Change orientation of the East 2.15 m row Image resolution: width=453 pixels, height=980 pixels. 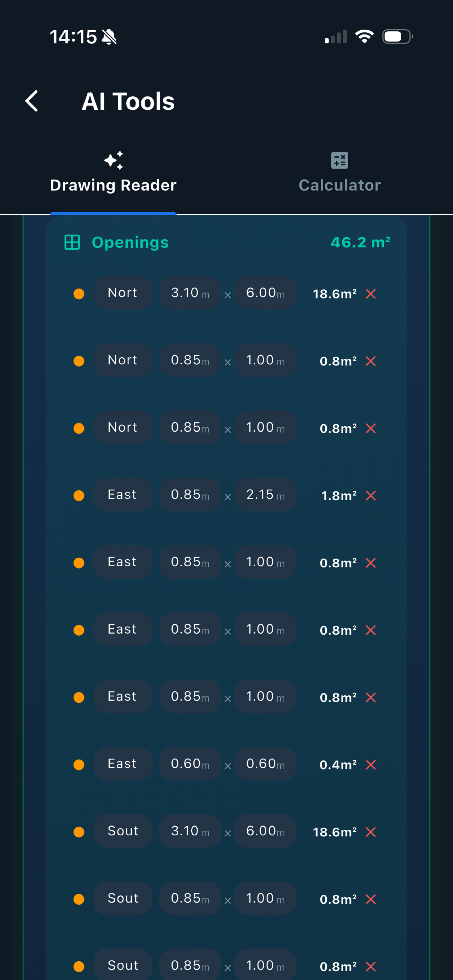[122, 495]
